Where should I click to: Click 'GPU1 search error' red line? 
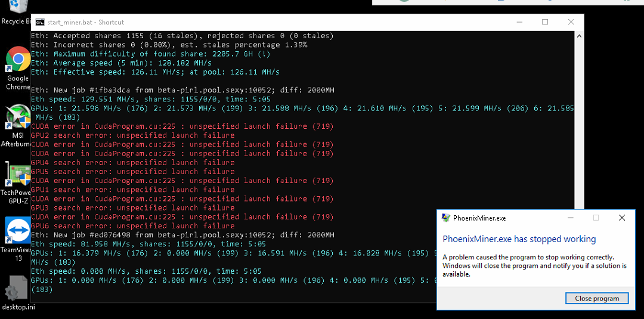tap(132, 189)
